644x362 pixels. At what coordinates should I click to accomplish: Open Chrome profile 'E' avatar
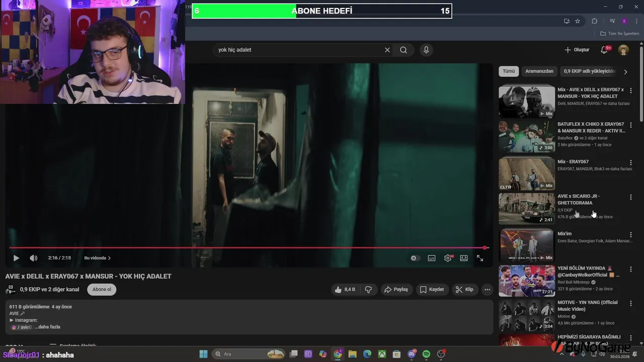coord(624,21)
